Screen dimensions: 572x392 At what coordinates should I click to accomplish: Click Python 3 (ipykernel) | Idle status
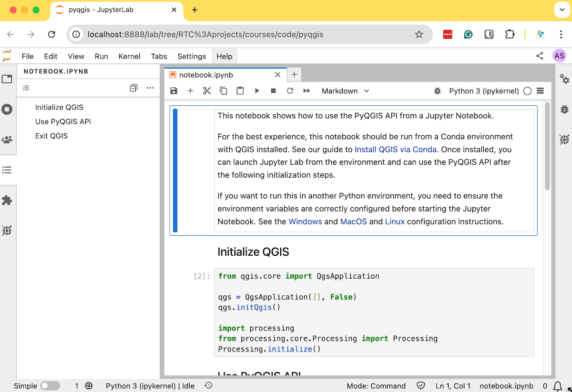click(150, 386)
